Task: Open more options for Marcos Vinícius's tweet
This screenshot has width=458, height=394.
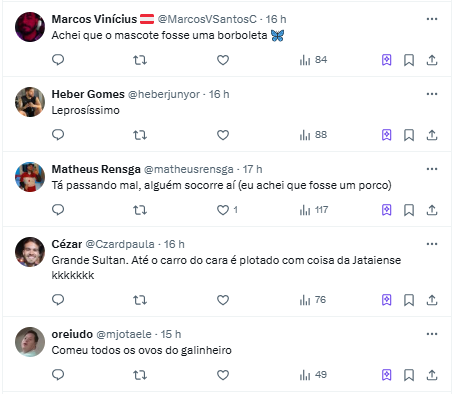Action: pos(432,19)
